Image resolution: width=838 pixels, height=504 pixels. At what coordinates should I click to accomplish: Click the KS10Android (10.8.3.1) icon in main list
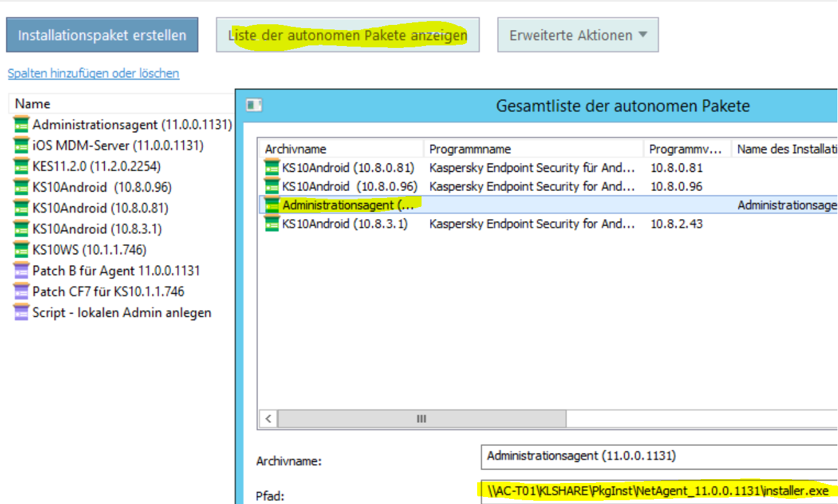tap(21, 229)
